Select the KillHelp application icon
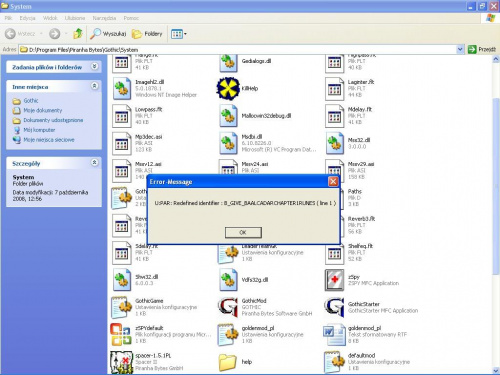 pos(228,88)
